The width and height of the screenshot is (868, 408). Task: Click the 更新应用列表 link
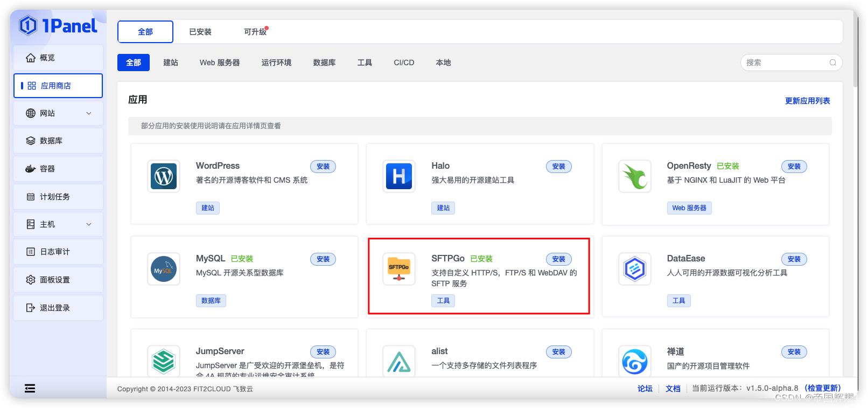click(807, 101)
